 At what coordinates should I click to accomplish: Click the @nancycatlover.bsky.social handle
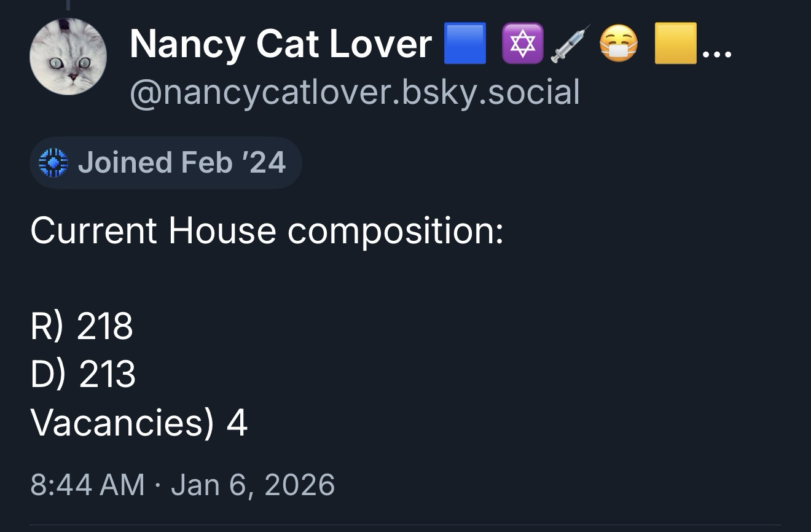click(x=355, y=92)
